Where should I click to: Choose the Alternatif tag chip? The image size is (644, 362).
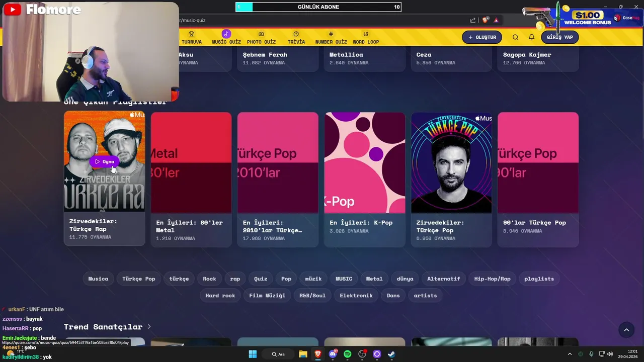tap(443, 279)
